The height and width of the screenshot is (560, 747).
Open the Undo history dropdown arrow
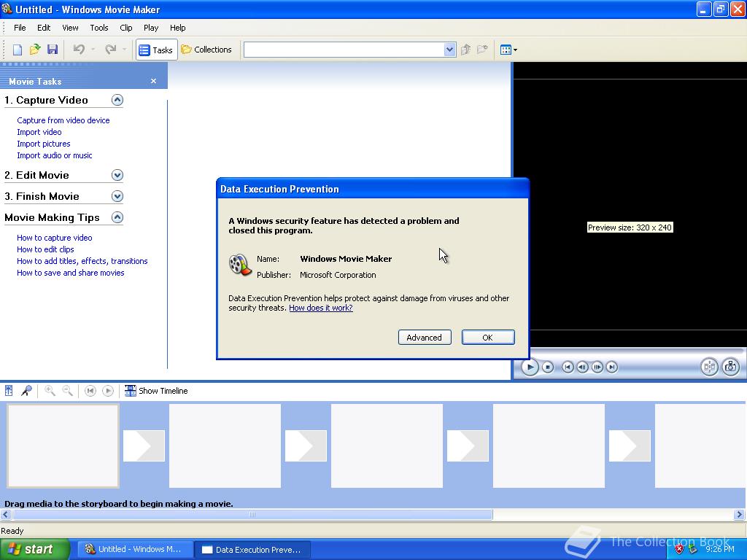[93, 50]
